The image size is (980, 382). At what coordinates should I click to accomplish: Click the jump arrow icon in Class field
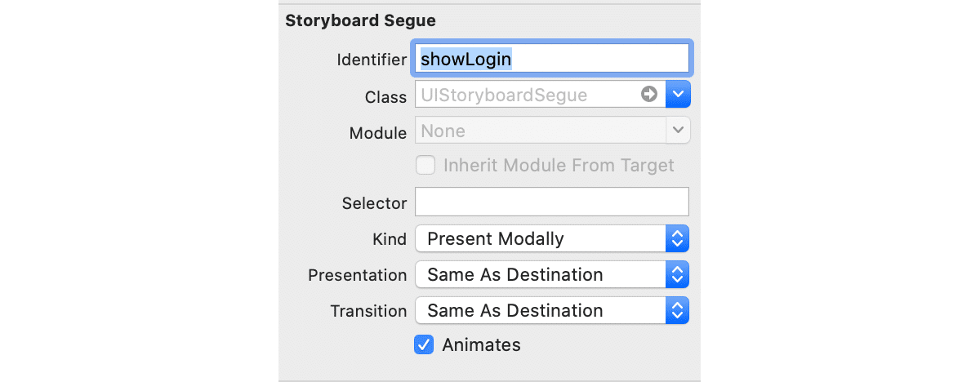(650, 95)
